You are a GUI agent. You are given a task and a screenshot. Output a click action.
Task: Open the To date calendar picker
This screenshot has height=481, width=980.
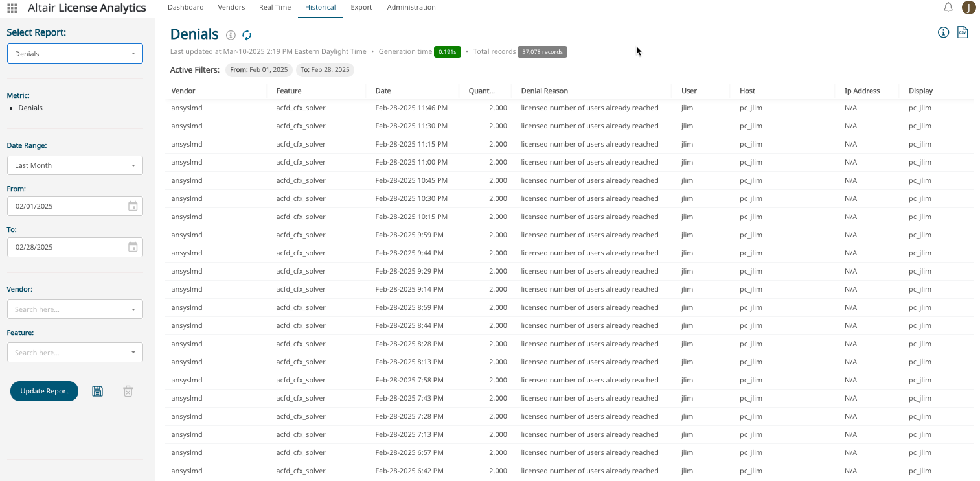coord(133,247)
